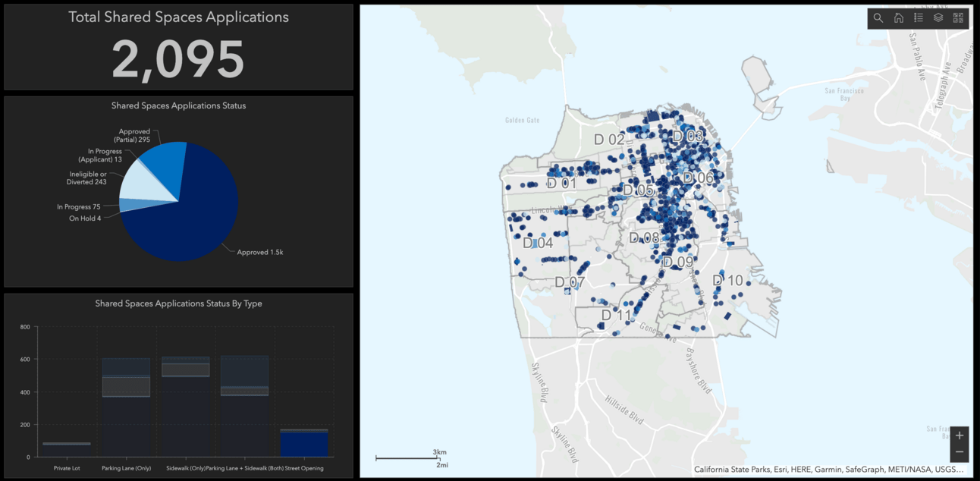Zoom in on the map

(960, 435)
